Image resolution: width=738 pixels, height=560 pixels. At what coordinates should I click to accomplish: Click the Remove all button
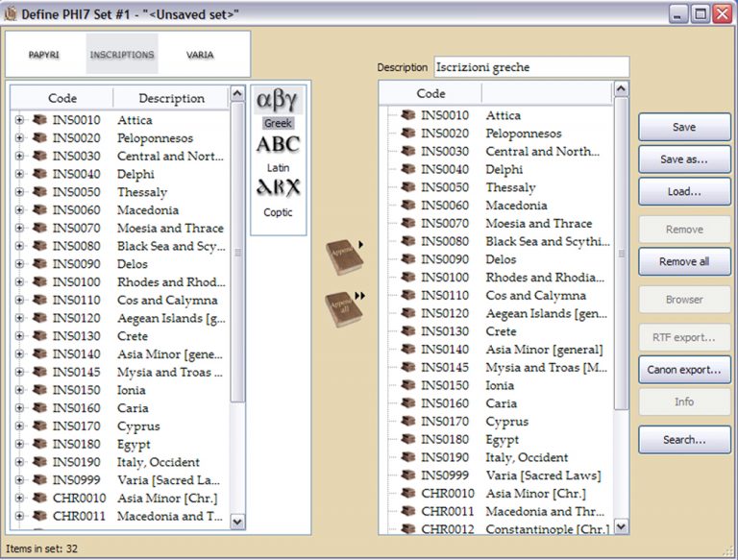tap(684, 261)
